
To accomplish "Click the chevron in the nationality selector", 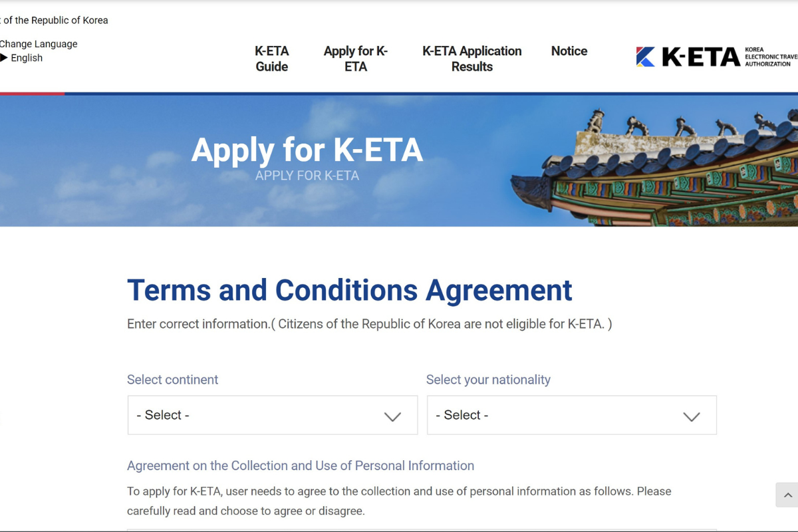I will pos(692,416).
